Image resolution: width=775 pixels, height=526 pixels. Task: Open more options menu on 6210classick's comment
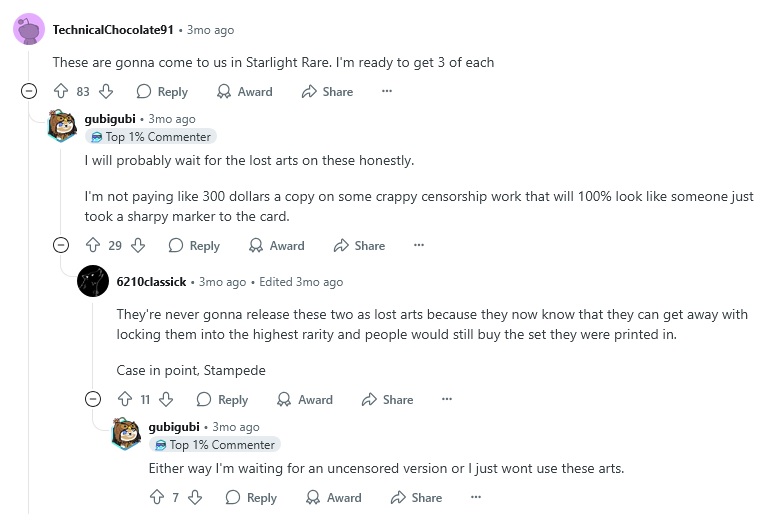pos(447,399)
